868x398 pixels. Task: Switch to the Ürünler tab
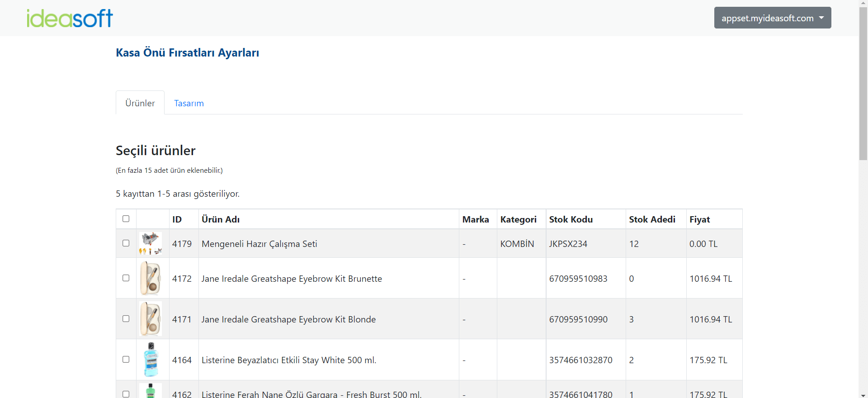140,103
